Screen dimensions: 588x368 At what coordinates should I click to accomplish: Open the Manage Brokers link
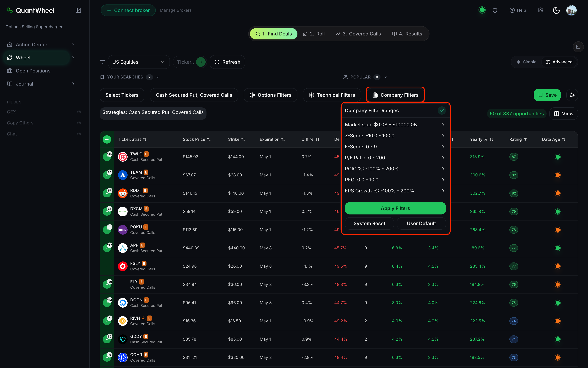(x=176, y=10)
